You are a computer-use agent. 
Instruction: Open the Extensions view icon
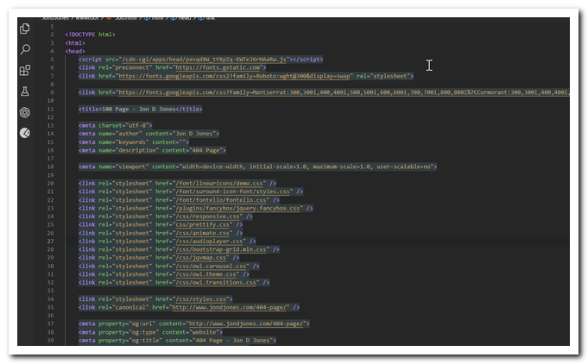25,70
